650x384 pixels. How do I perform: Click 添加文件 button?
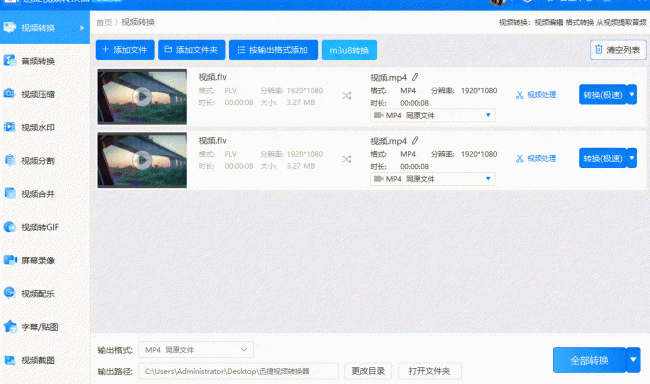125,50
